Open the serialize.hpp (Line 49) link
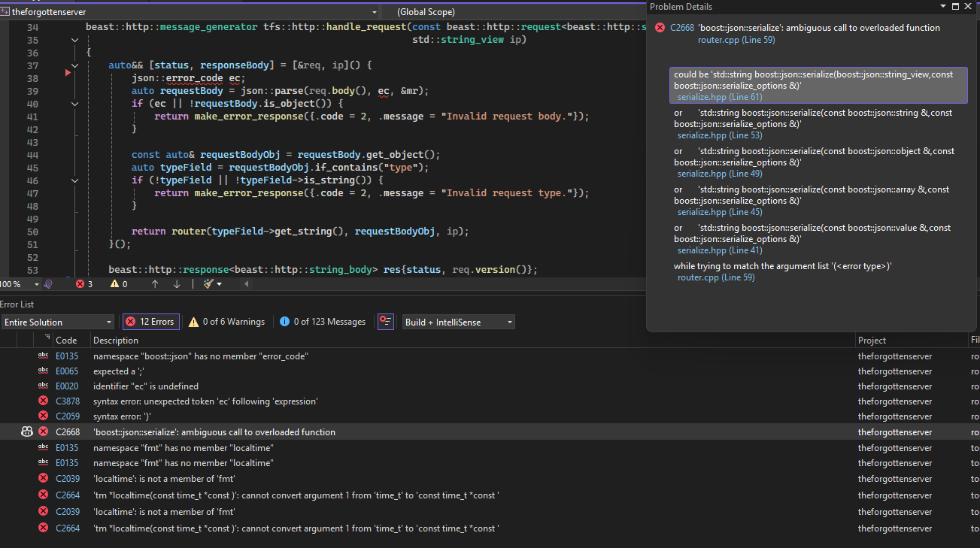 pos(720,174)
